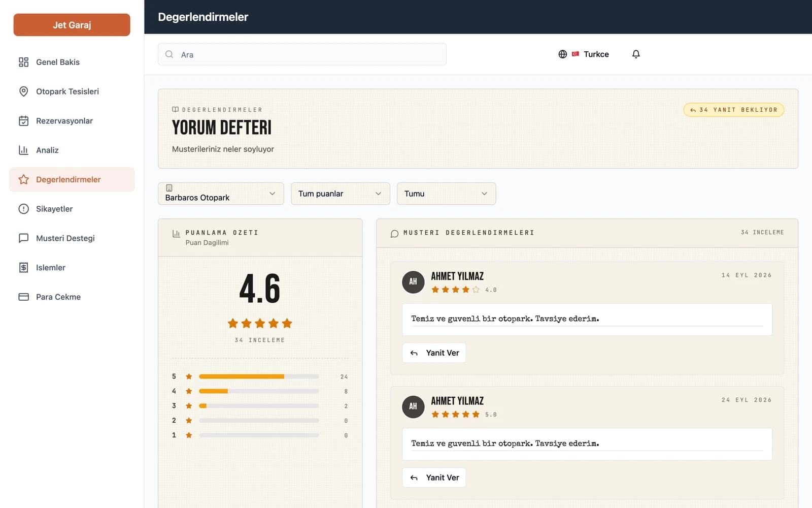The image size is (812, 508).
Task: Click the Puan Dagilimi subtitle
Action: click(x=207, y=243)
